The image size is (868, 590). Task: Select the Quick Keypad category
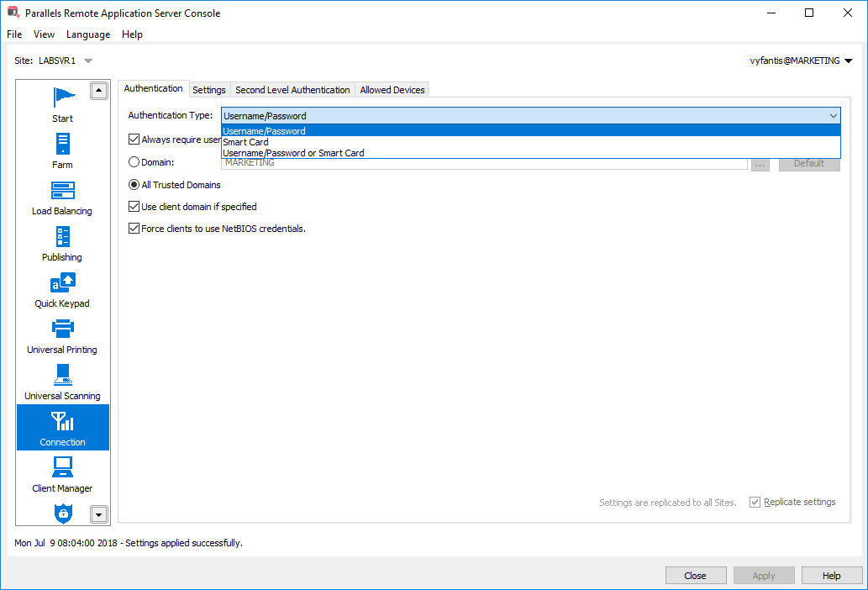[62, 289]
